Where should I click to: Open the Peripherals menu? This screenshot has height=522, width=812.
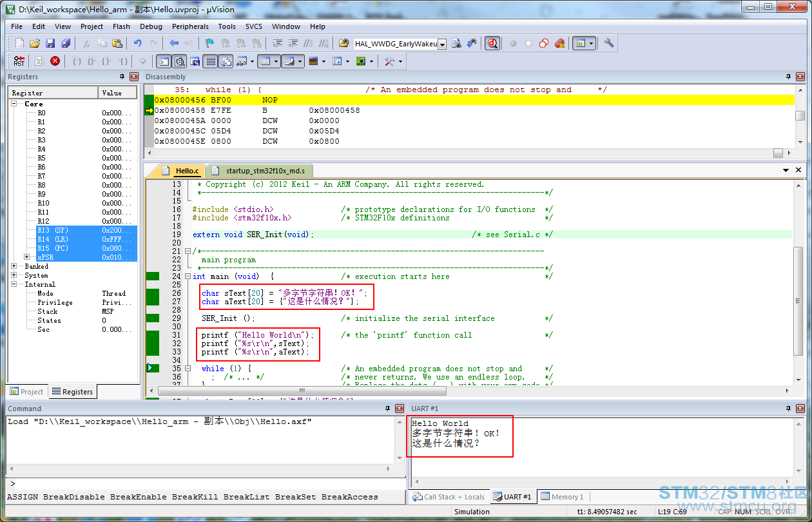190,26
